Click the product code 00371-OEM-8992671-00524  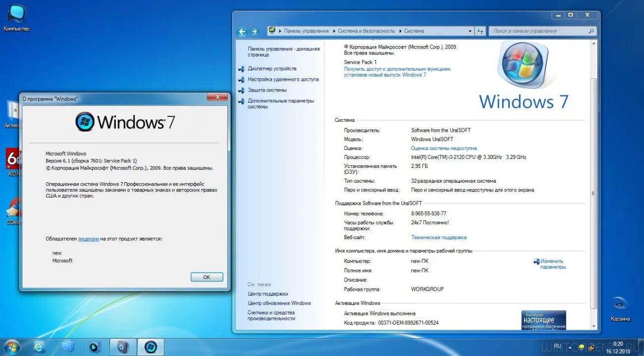tap(408, 323)
